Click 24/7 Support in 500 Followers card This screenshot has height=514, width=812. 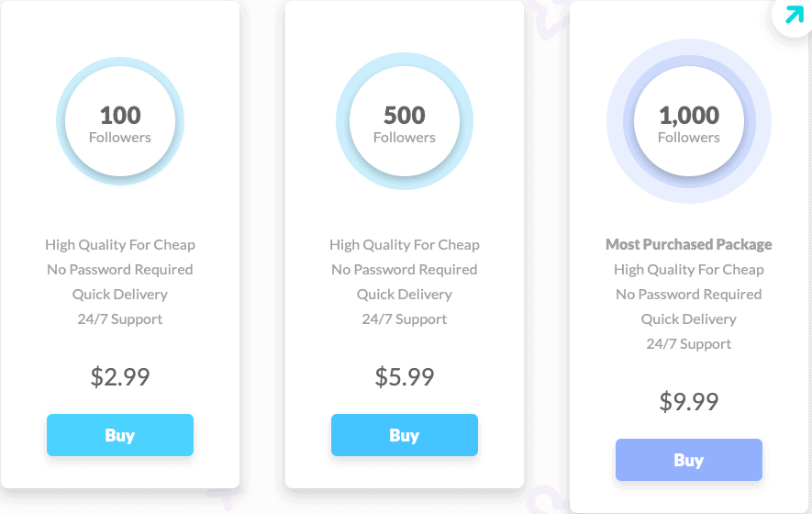[405, 319]
